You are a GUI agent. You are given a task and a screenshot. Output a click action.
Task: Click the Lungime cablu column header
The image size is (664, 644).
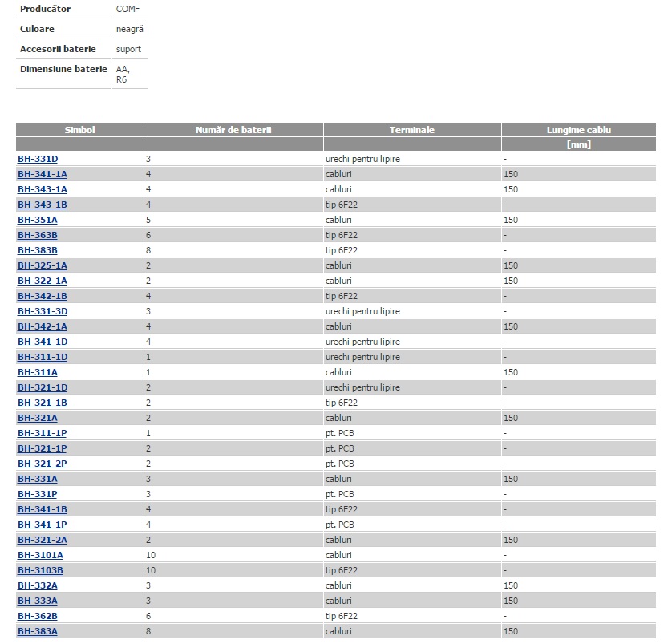(x=579, y=130)
